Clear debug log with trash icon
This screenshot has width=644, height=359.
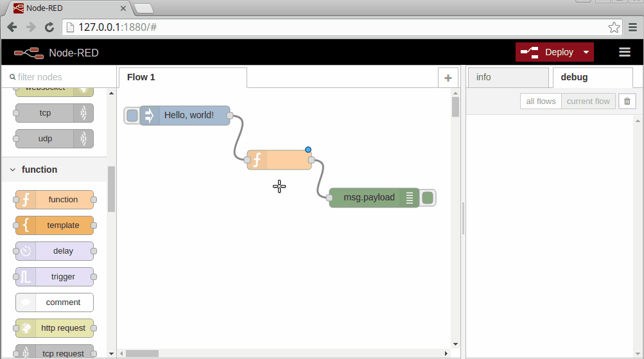point(627,101)
